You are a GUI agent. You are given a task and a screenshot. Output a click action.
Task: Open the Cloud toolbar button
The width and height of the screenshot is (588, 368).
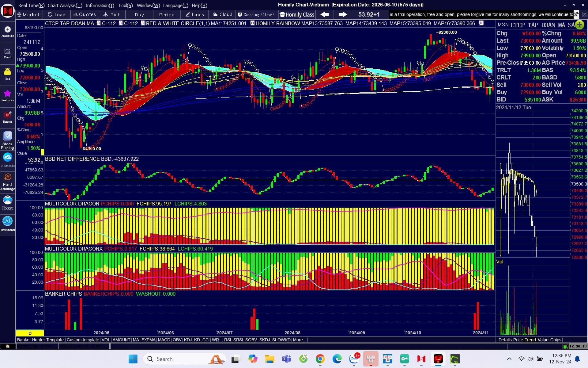pyautogui.click(x=223, y=14)
